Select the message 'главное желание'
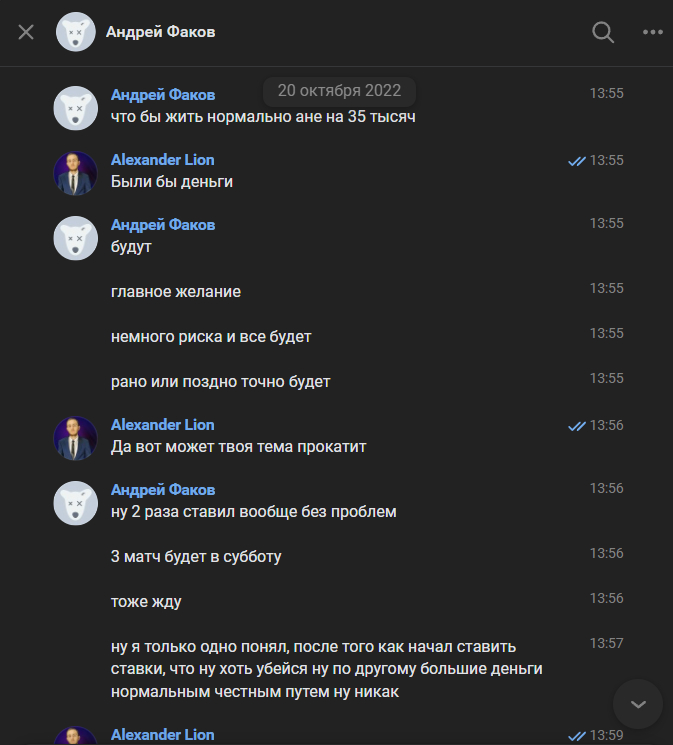Image resolution: width=673 pixels, height=745 pixels. coord(176,292)
